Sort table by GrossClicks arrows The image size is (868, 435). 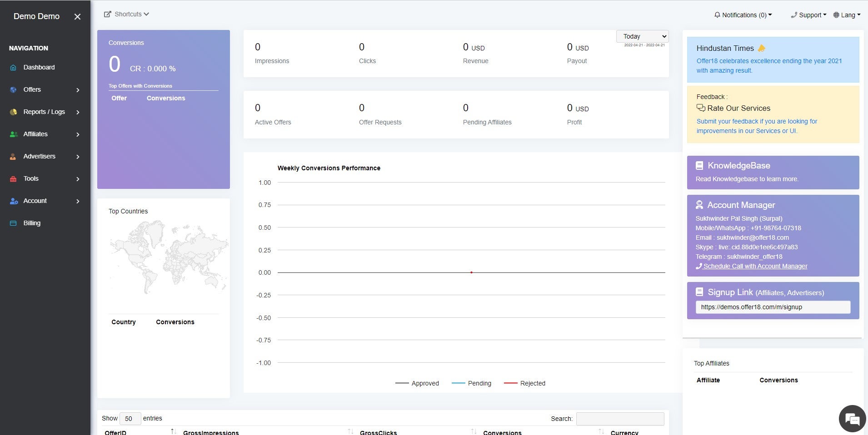pyautogui.click(x=474, y=431)
